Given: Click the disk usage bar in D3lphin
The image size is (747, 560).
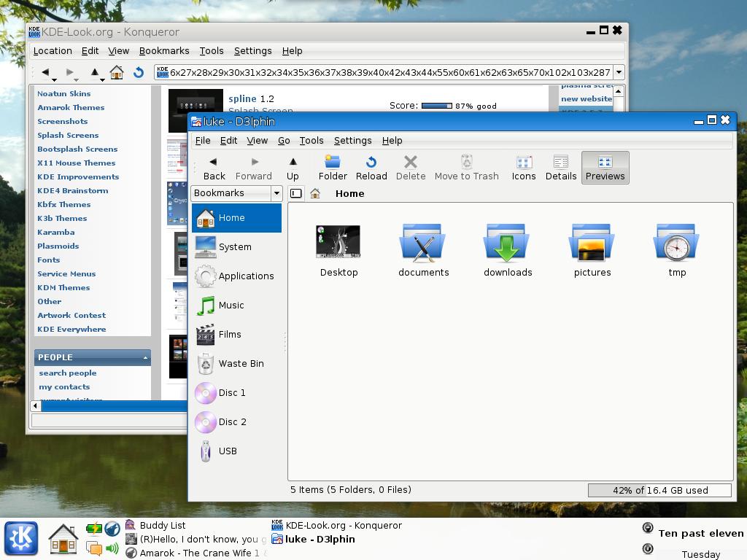Looking at the screenshot, I should click(659, 491).
